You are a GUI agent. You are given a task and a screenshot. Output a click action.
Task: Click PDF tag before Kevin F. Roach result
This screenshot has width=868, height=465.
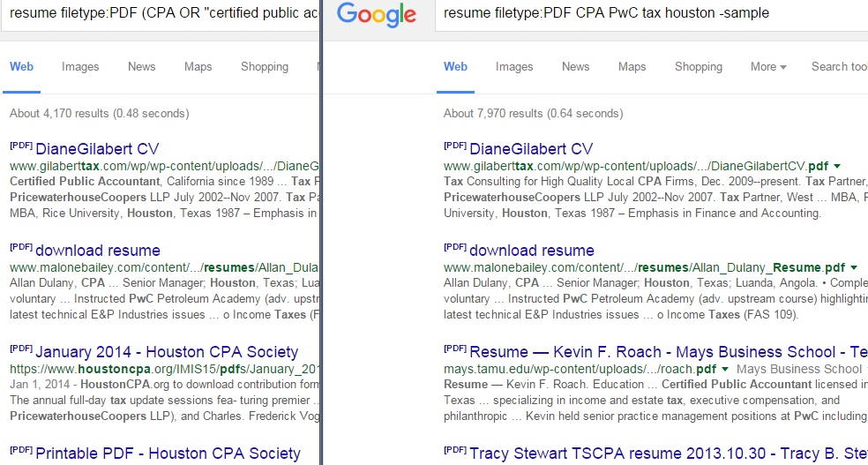click(x=455, y=349)
